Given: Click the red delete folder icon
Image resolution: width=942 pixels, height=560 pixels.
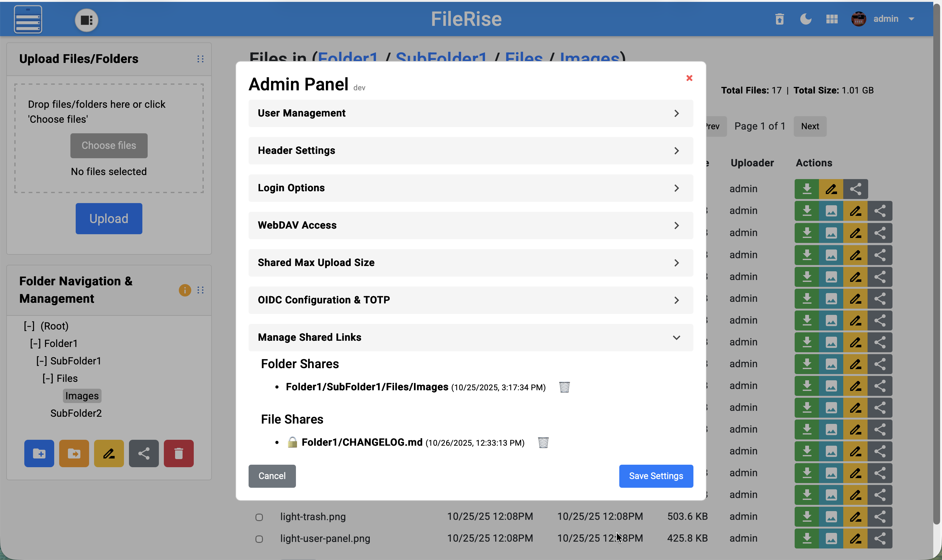Looking at the screenshot, I should pyautogui.click(x=178, y=453).
